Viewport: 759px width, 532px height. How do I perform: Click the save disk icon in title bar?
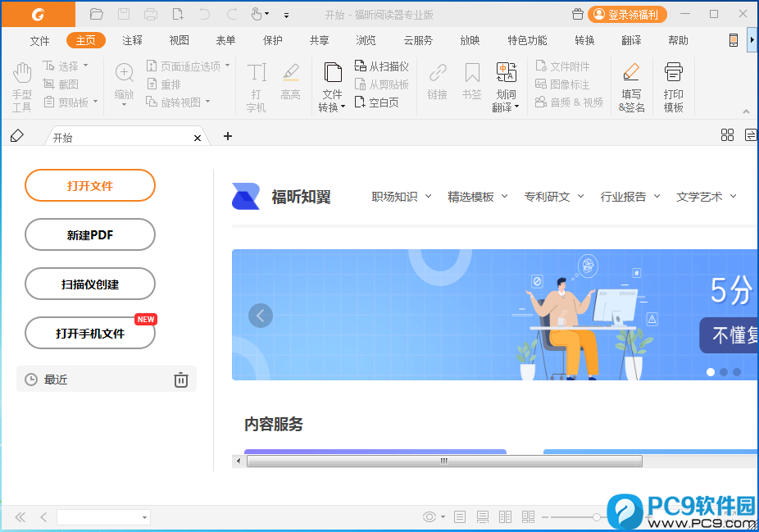click(x=124, y=14)
